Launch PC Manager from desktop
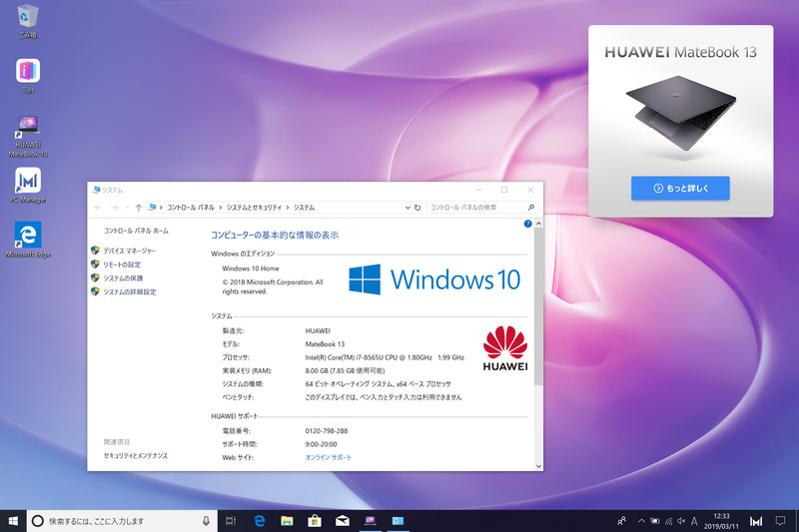Image resolution: width=799 pixels, height=532 pixels. pyautogui.click(x=28, y=186)
